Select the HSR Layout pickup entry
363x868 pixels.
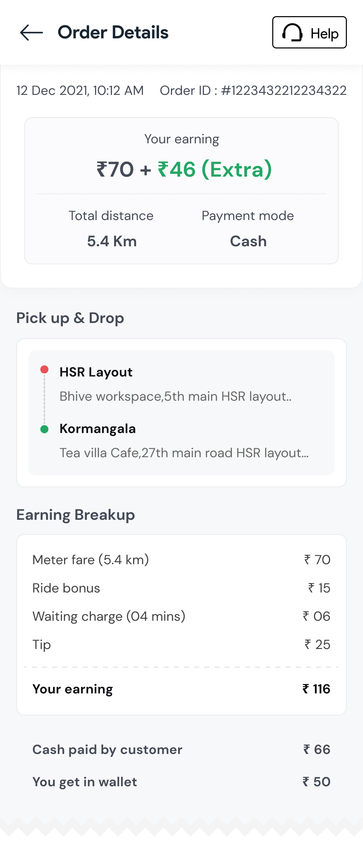[96, 372]
